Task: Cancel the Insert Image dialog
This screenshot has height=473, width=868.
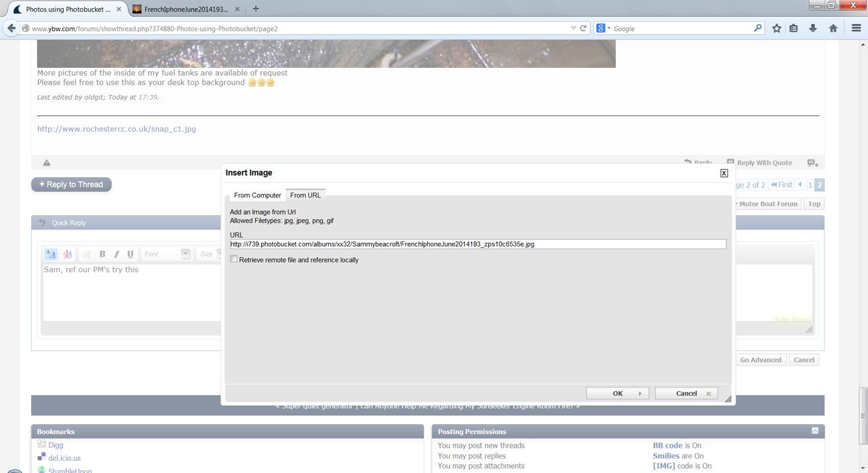Action: click(686, 394)
